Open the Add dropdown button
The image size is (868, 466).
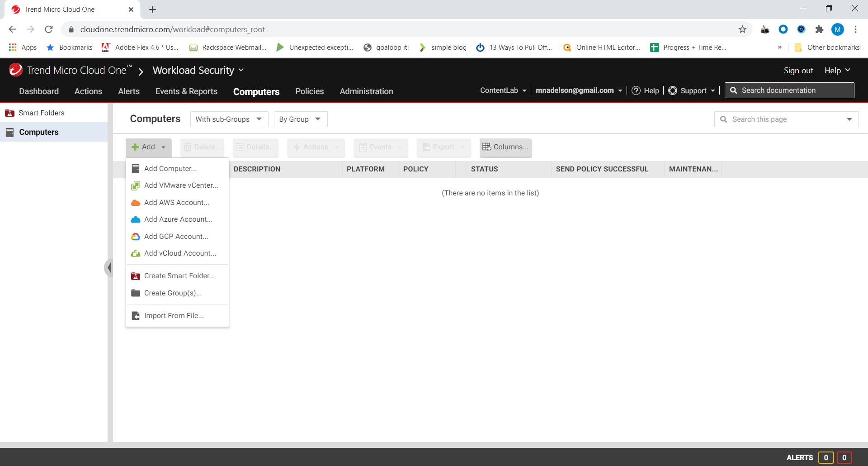click(148, 147)
